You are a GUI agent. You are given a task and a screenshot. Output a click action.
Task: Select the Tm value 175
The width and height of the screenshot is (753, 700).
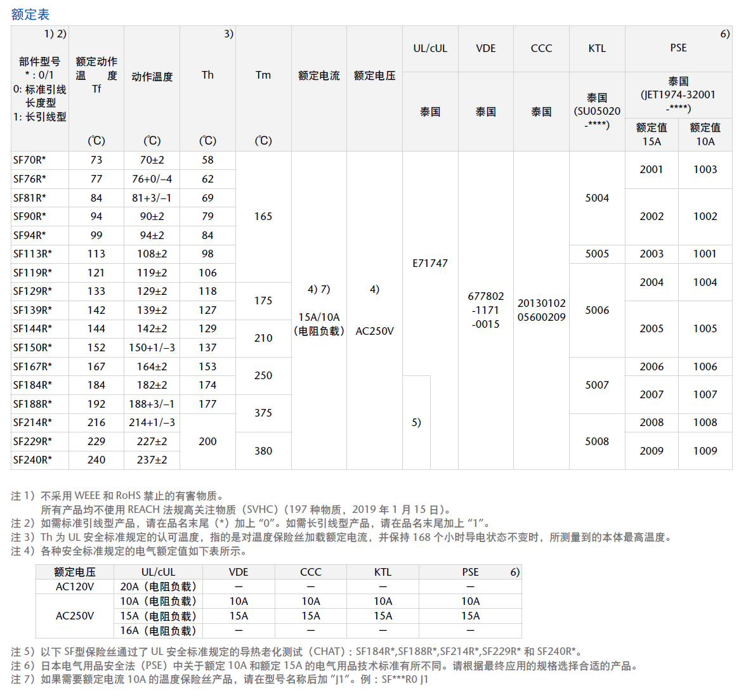click(263, 301)
